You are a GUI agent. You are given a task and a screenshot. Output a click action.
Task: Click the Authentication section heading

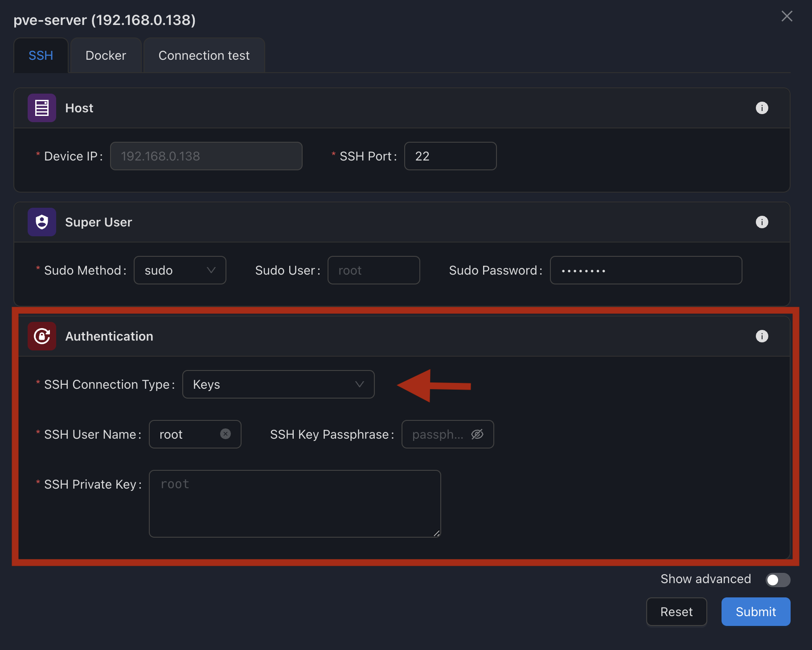(109, 336)
